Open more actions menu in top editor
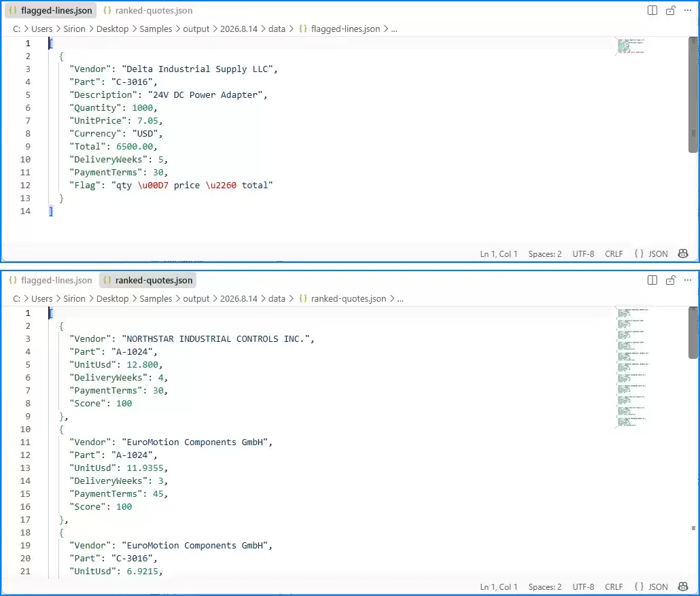The height and width of the screenshot is (596, 700). (x=688, y=10)
